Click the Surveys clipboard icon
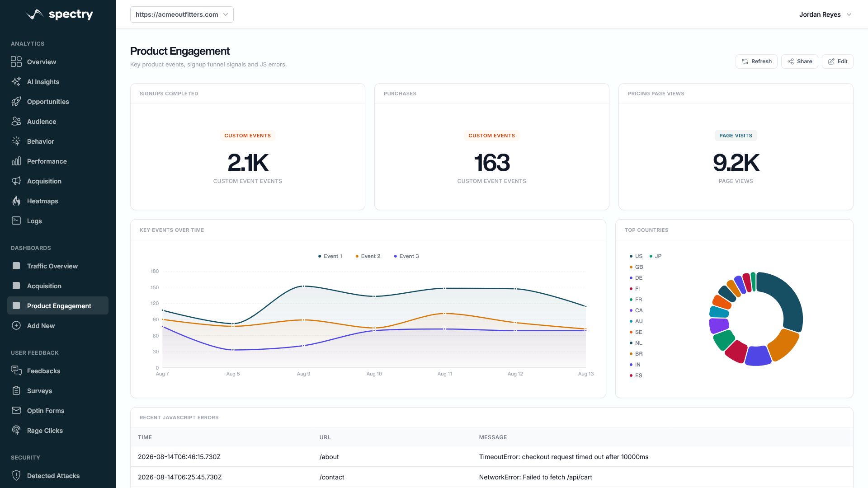Image resolution: width=868 pixels, height=488 pixels. coord(16,391)
